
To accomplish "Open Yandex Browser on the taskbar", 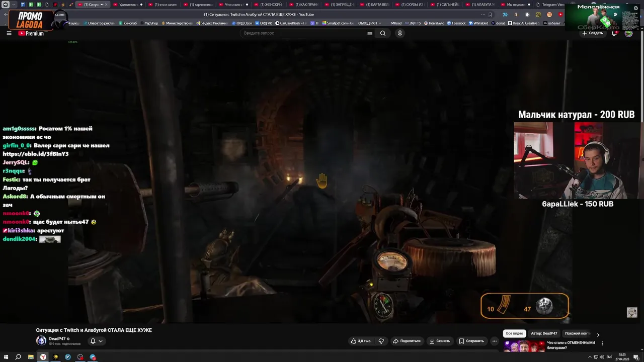I will click(43, 357).
